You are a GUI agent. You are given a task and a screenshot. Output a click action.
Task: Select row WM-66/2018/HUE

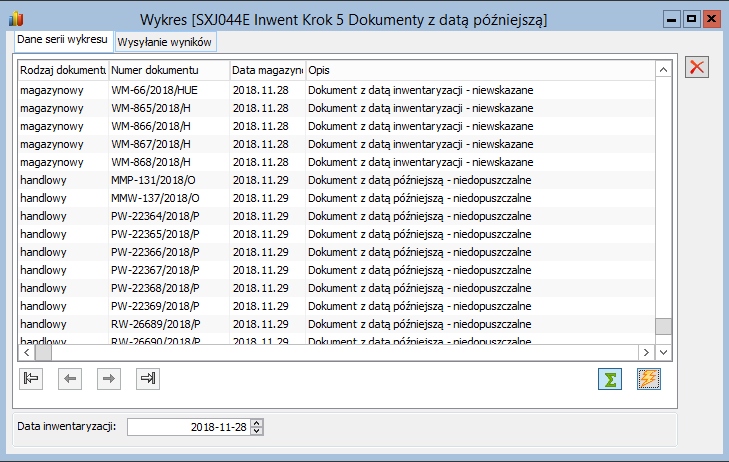(x=336, y=90)
